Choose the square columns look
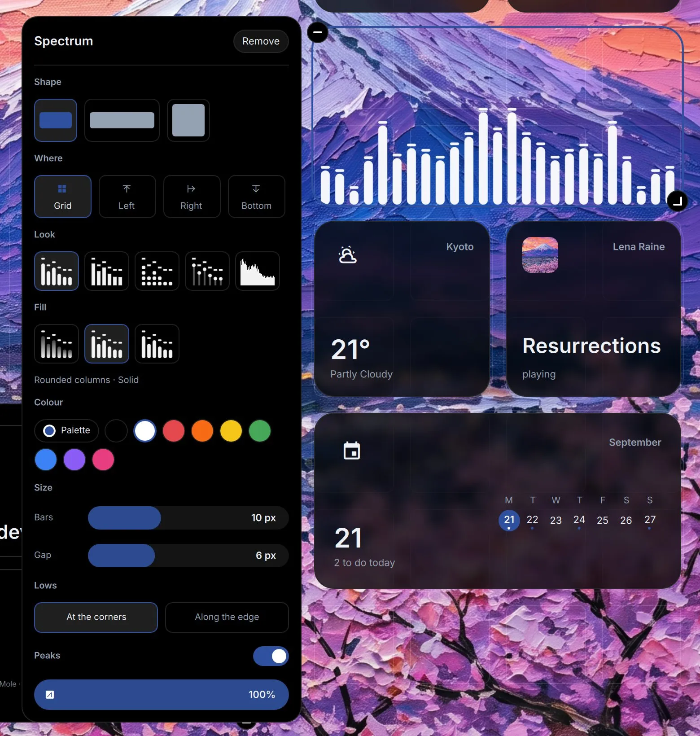This screenshot has height=736, width=700. 107,271
